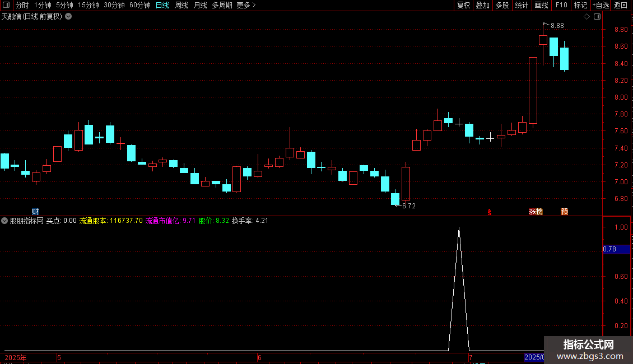Open dropdown arrow next to 天融信 title
Image resolution: width=633 pixels, height=364 pixels.
(x=69, y=17)
